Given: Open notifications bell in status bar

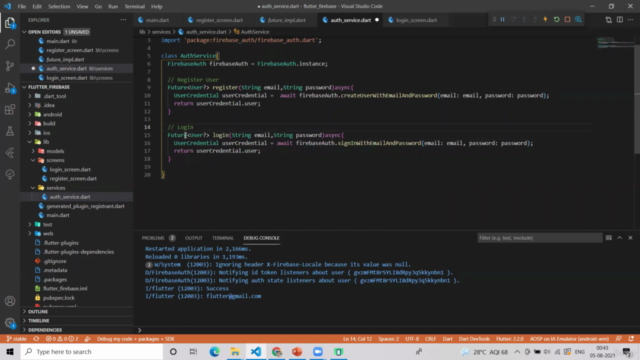Looking at the screenshot, I should click(631, 339).
